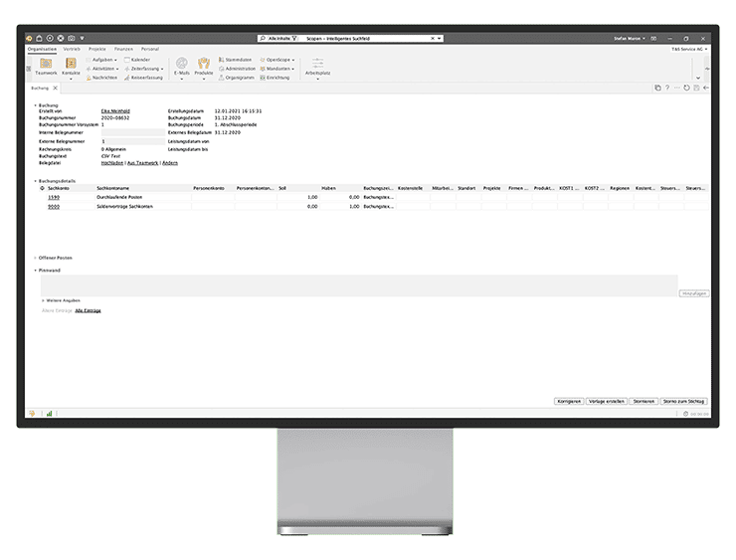The width and height of the screenshot is (736, 560).
Task: Open the quick access dropdown arrow in title bar
Action: pyautogui.click(x=82, y=38)
